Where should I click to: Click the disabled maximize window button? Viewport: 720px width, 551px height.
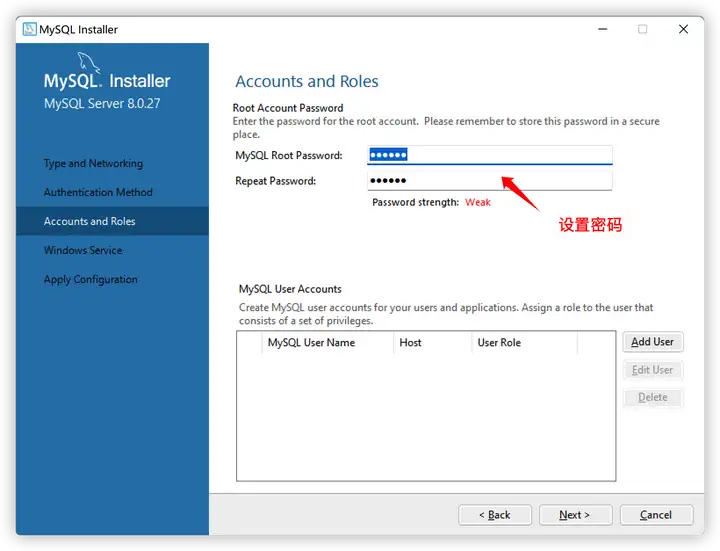tap(642, 29)
